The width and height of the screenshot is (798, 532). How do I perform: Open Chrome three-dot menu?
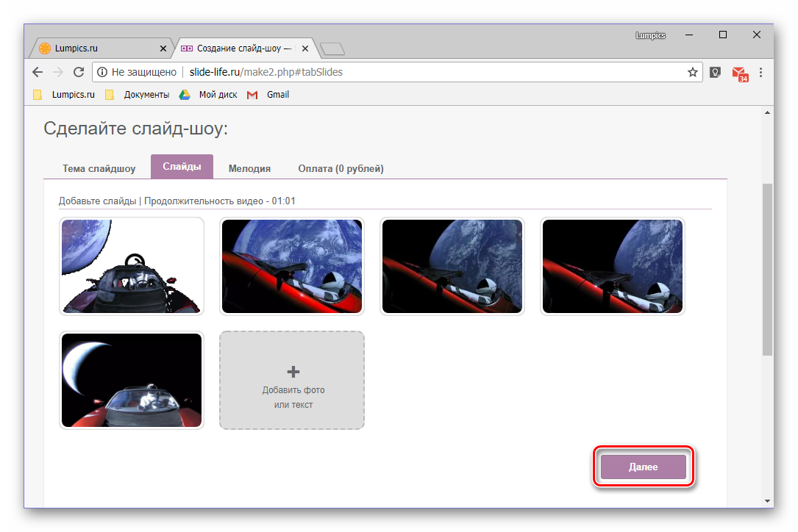[760, 72]
